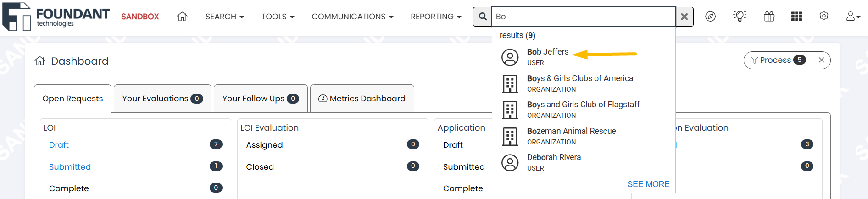Click into the search input field
The height and width of the screenshot is (199, 868).
[x=584, y=17]
